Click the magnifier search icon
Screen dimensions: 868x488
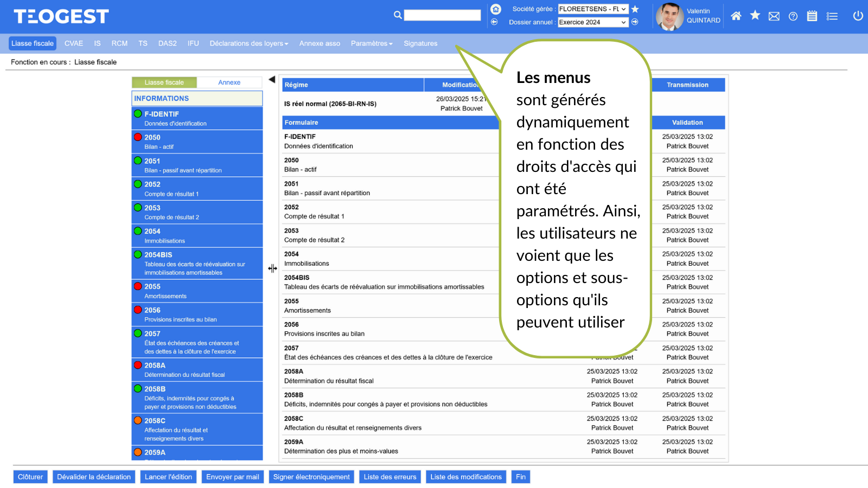(398, 15)
